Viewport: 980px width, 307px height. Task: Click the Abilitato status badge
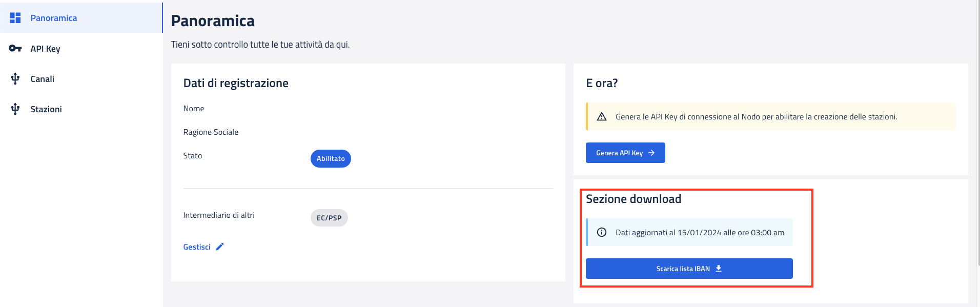[x=331, y=159]
